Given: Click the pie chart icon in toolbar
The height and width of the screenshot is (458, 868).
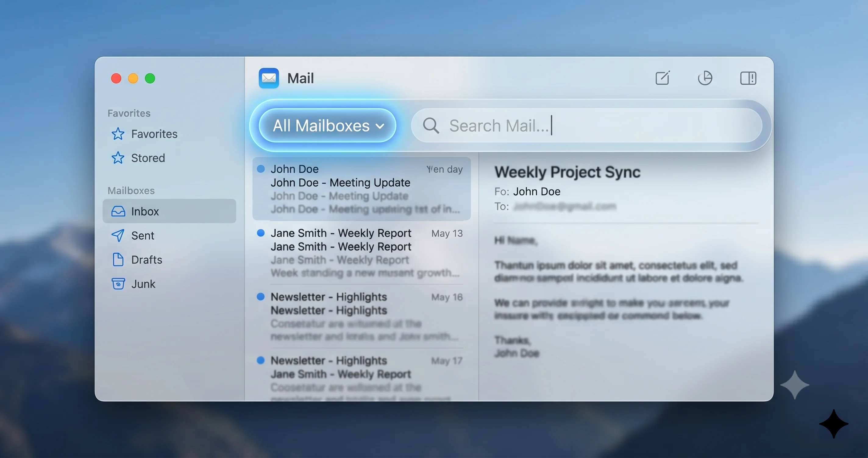Looking at the screenshot, I should click(705, 78).
